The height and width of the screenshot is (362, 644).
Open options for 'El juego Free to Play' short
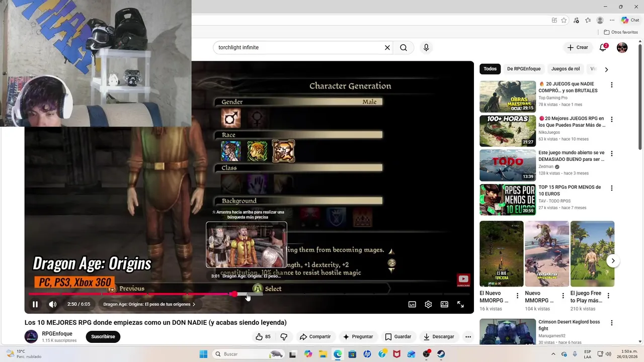coord(608,296)
